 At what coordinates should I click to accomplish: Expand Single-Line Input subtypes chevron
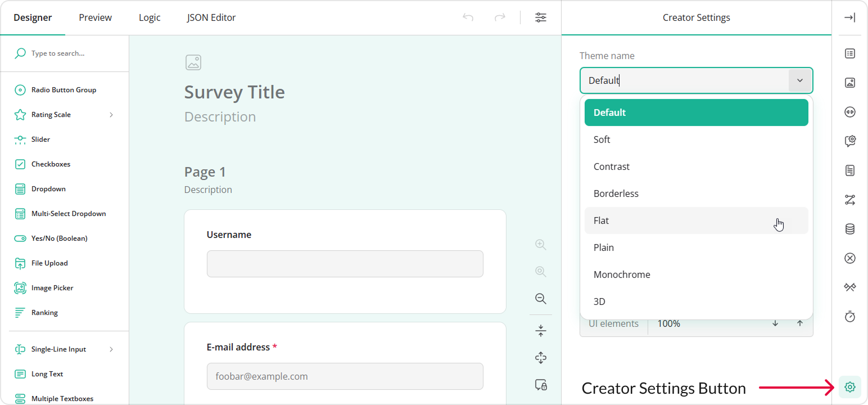pyautogui.click(x=111, y=349)
